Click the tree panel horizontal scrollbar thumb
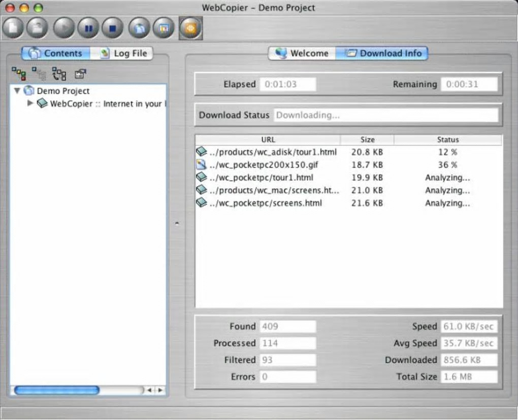This screenshot has height=420, width=518. pos(57,390)
